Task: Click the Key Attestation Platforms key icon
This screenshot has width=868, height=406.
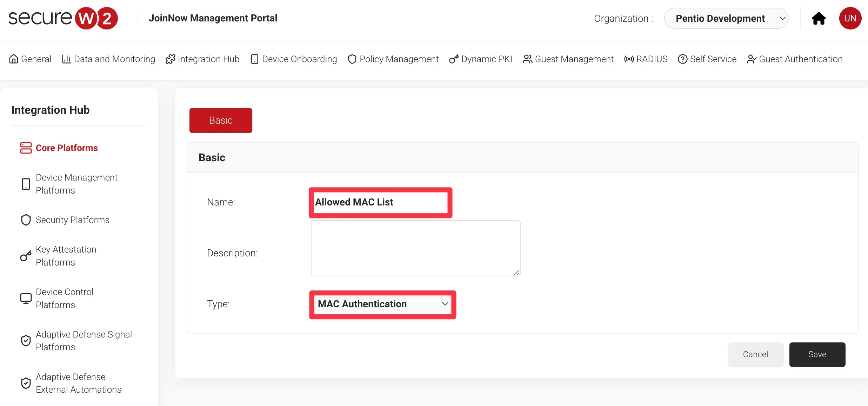Action: coord(26,256)
